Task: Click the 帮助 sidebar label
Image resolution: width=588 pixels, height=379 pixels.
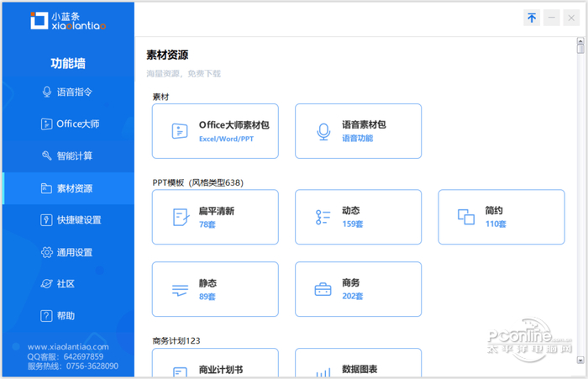Action: 66,316
